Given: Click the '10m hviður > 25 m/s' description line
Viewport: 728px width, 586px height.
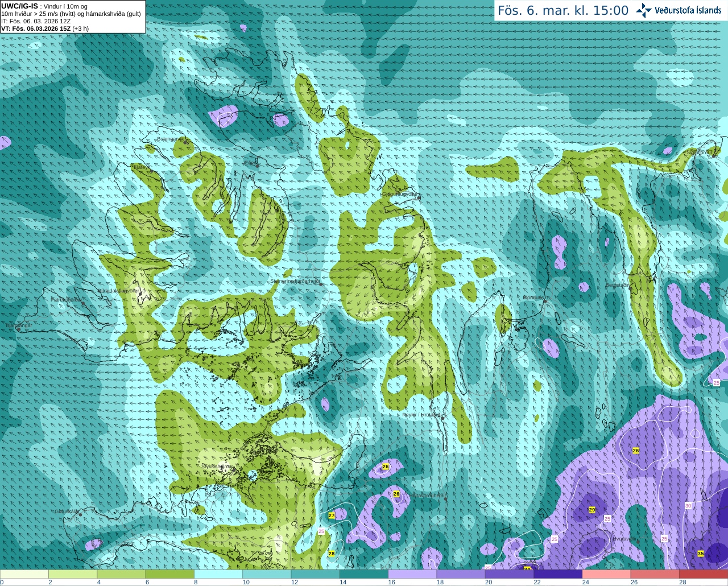Looking at the screenshot, I should [71, 14].
